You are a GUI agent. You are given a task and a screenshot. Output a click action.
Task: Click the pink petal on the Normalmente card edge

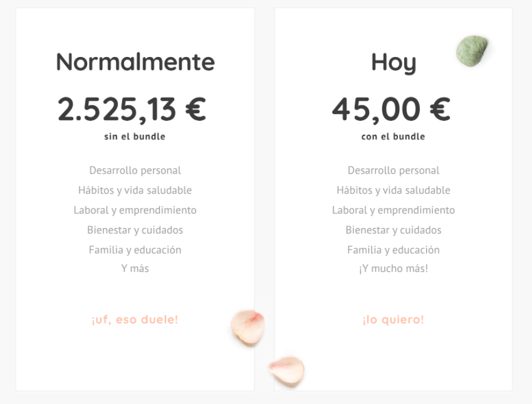pos(248,328)
